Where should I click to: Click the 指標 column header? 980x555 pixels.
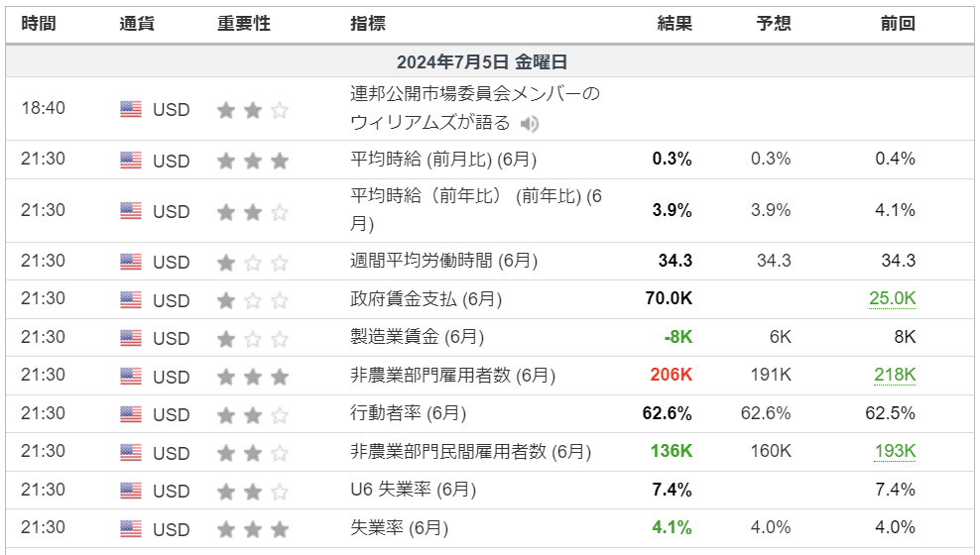[368, 24]
